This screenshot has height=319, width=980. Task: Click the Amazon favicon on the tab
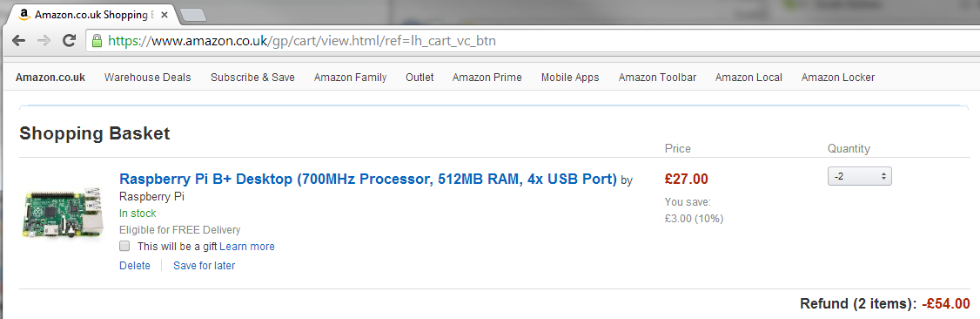click(x=24, y=13)
